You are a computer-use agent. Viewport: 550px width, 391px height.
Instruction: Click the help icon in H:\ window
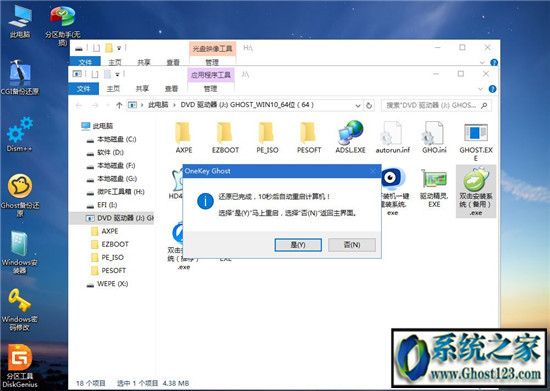tap(494, 62)
